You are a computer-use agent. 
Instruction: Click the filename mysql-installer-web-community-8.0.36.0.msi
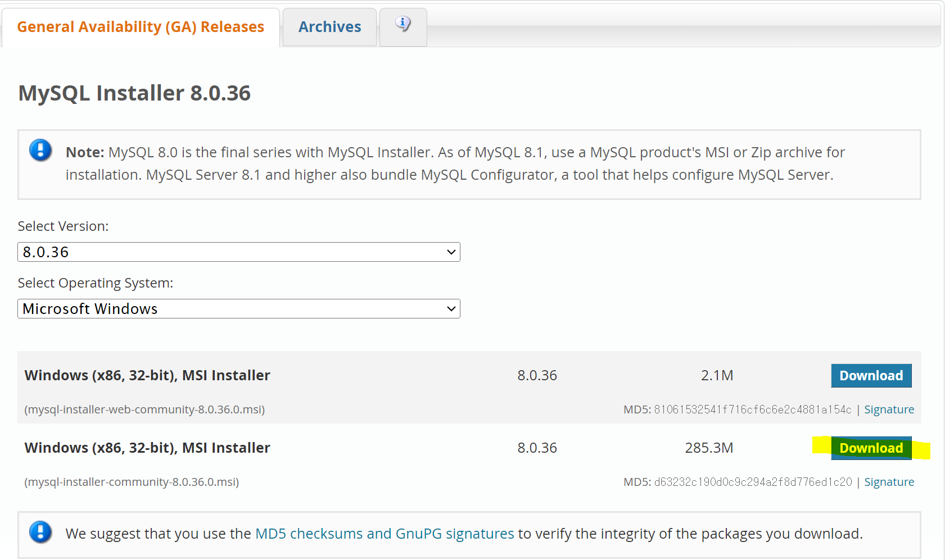pos(144,409)
